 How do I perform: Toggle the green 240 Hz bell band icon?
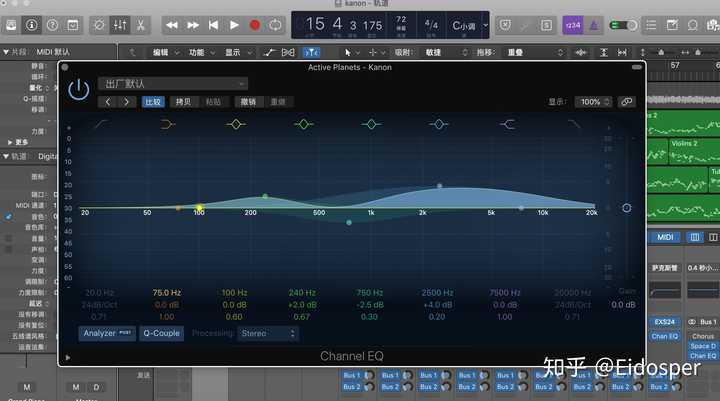(x=304, y=124)
